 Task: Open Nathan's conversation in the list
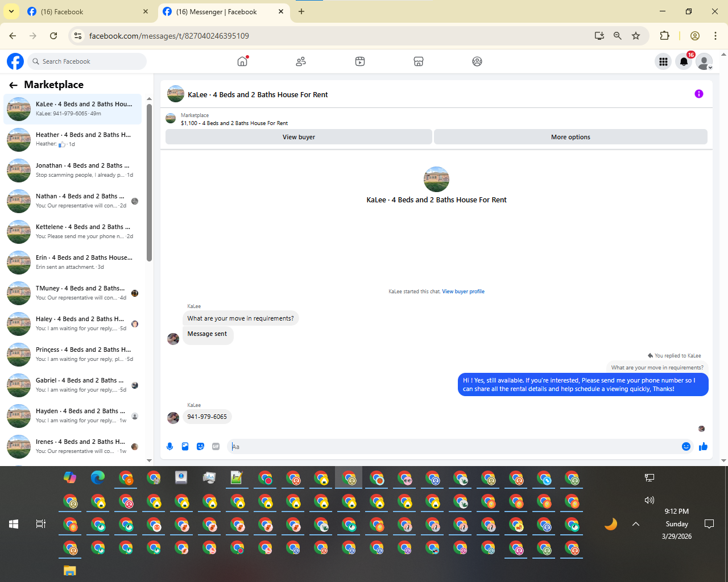(x=73, y=201)
